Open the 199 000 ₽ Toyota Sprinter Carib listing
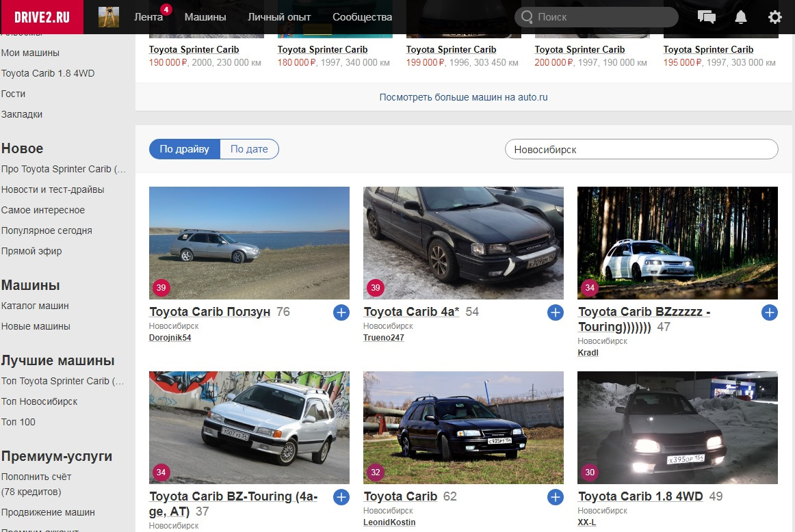Viewport: 795px width, 532px height. 452,50
